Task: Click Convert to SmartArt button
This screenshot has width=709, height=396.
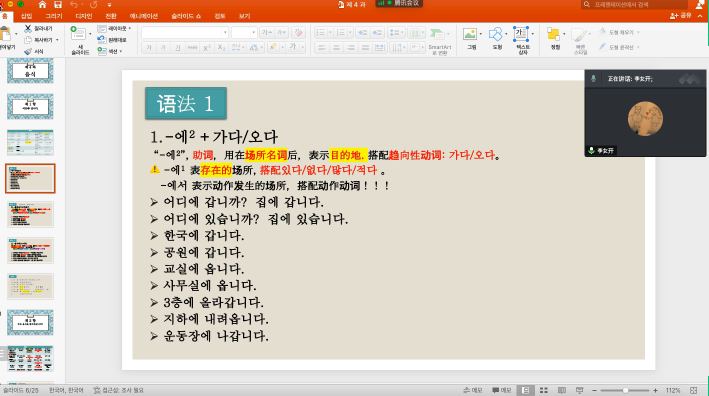Action: [440, 41]
